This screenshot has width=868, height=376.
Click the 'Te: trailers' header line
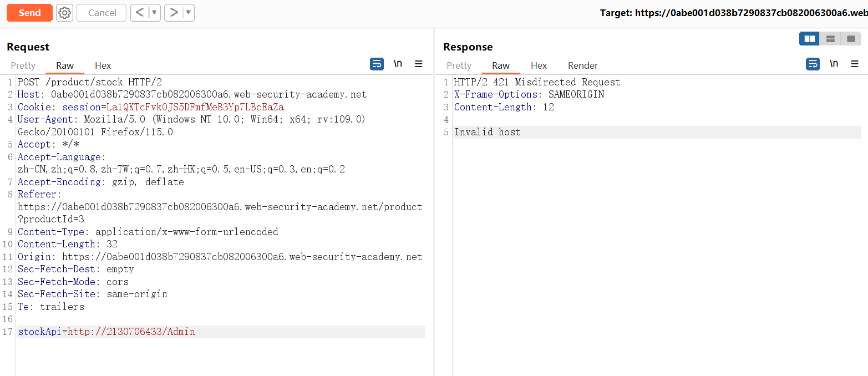coord(51,307)
